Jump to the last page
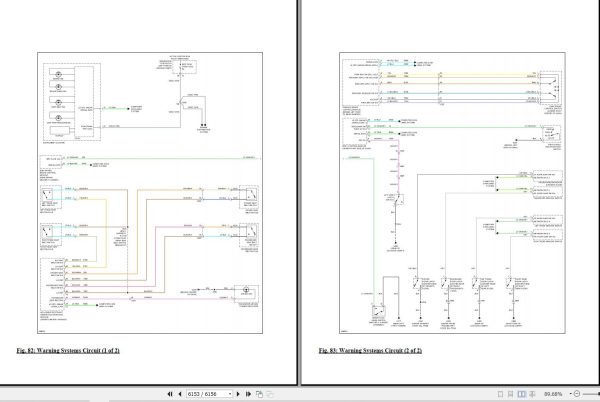Viewport: 600px width, 402px height. pos(248,394)
